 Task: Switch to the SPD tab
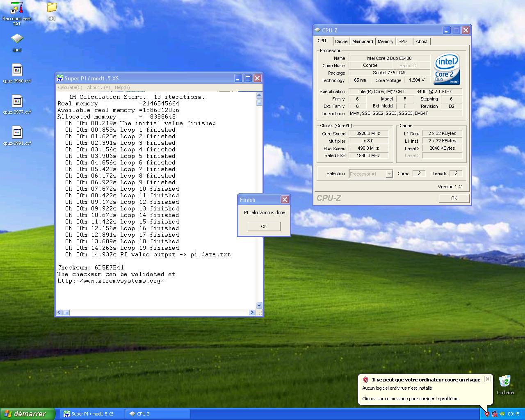coord(403,41)
